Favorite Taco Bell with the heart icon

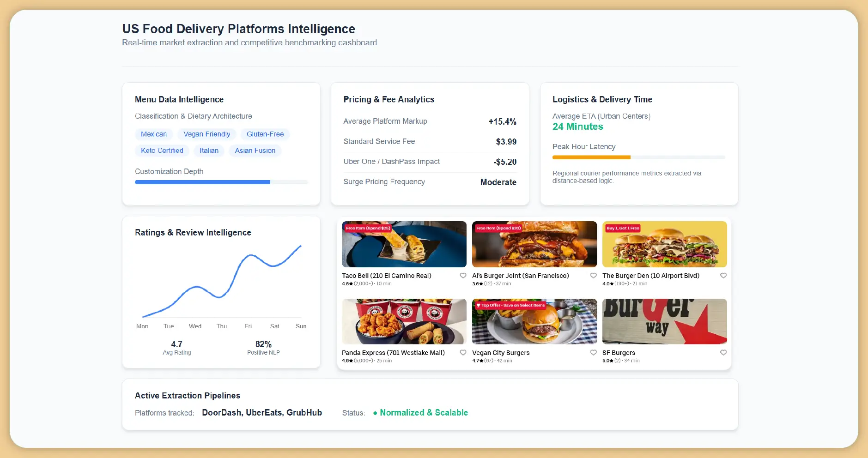463,276
